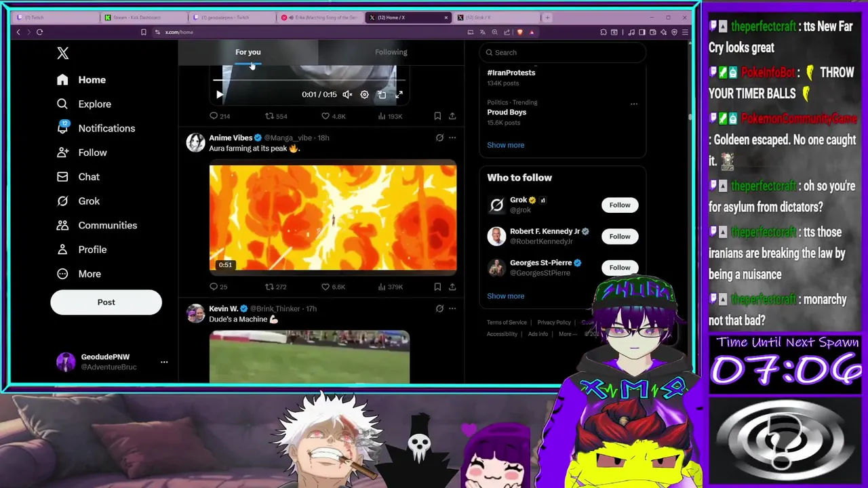
Task: Open Grok explain icon on Anime Vibes post
Action: click(439, 138)
